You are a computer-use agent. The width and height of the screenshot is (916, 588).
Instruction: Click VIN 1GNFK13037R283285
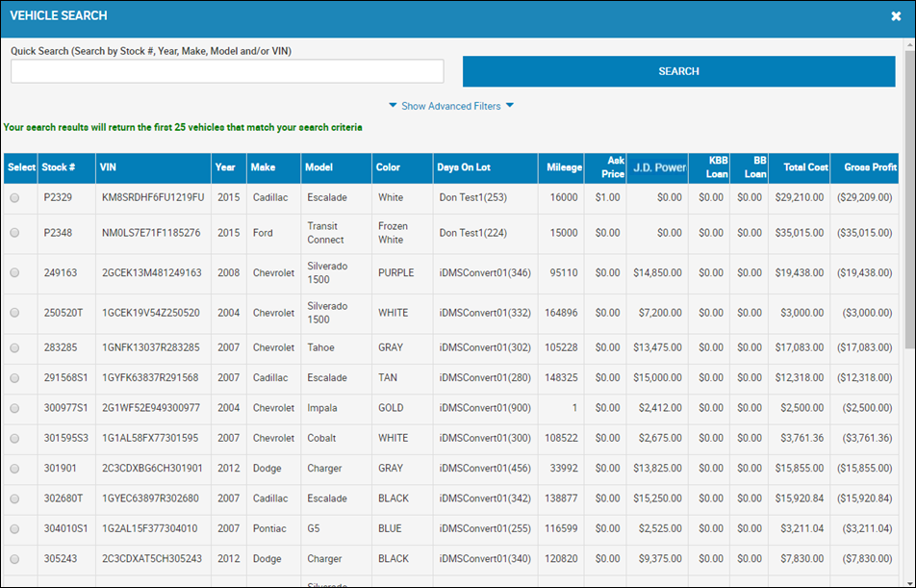(x=151, y=347)
